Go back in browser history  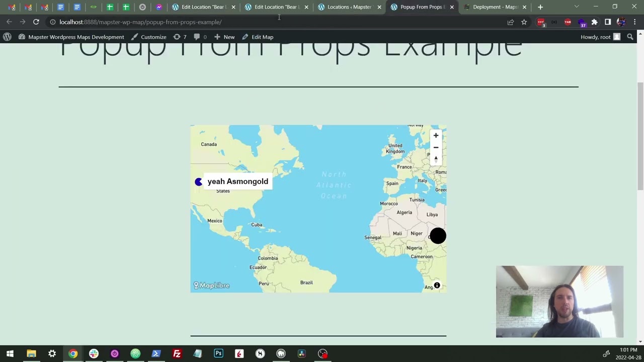coord(9,22)
